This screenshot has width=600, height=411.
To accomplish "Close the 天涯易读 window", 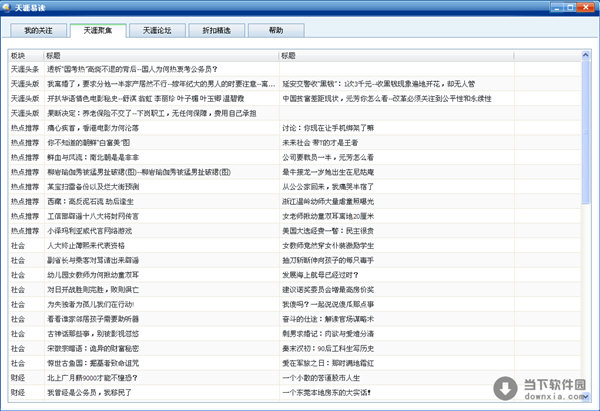I will pos(585,7).
